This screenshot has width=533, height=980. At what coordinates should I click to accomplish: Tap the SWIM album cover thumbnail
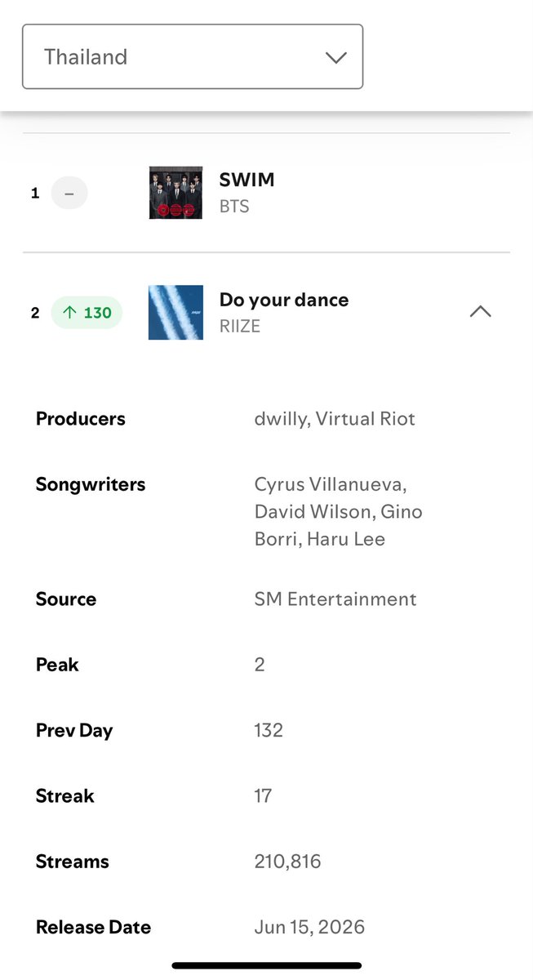(175, 193)
